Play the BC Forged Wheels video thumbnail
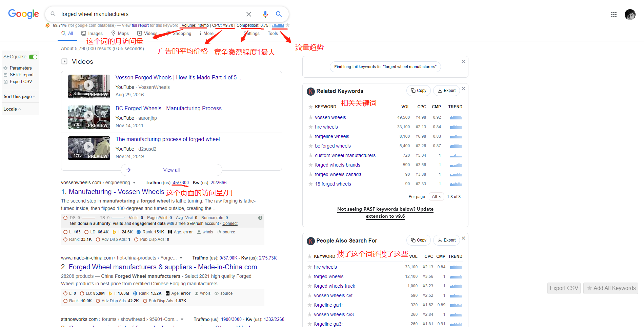The image size is (644, 327). click(x=89, y=117)
